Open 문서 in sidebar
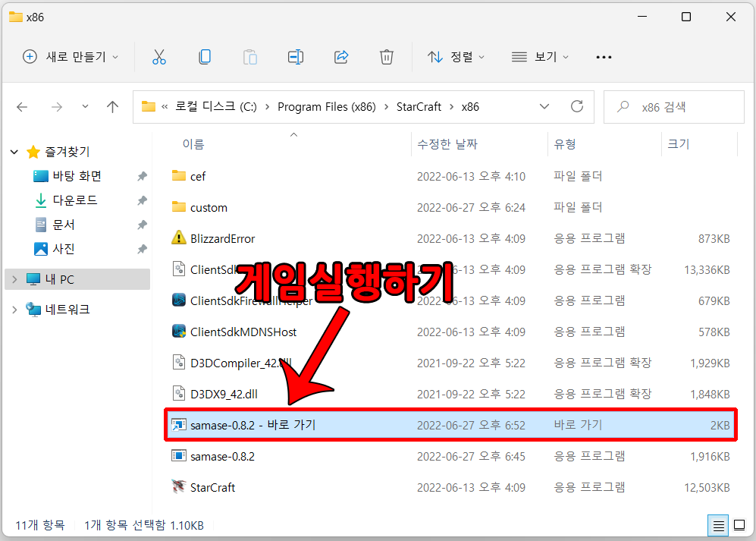The image size is (756, 541). 64,225
